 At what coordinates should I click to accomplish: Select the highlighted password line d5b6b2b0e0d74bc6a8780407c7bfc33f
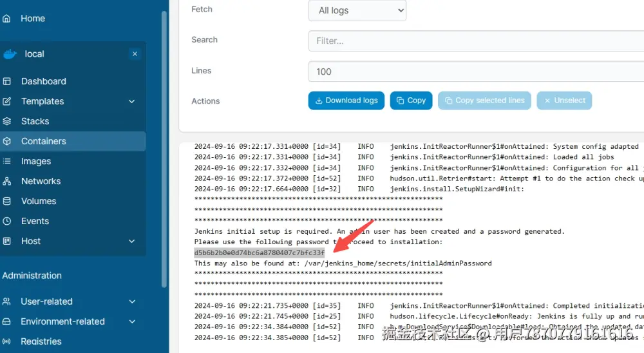260,253
